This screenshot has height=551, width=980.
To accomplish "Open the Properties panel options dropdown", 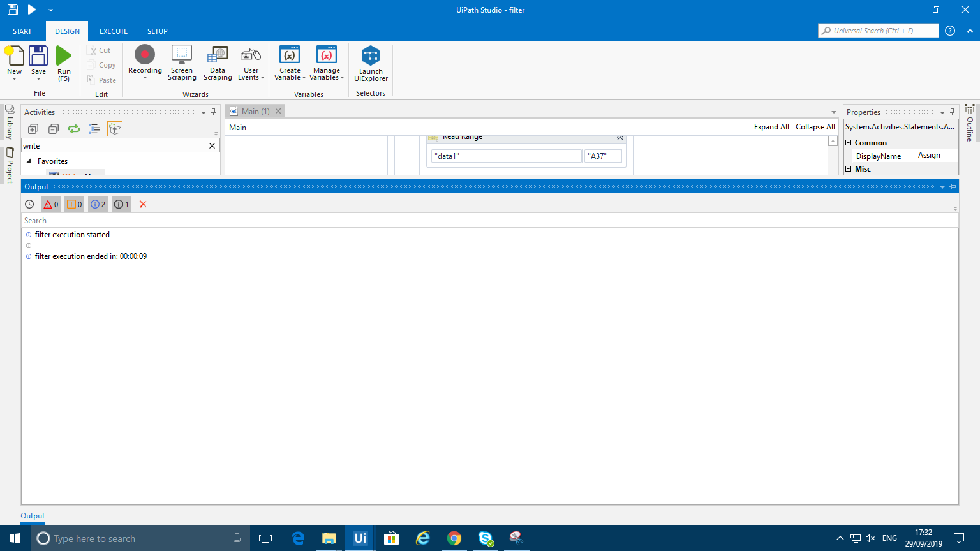I will point(942,112).
